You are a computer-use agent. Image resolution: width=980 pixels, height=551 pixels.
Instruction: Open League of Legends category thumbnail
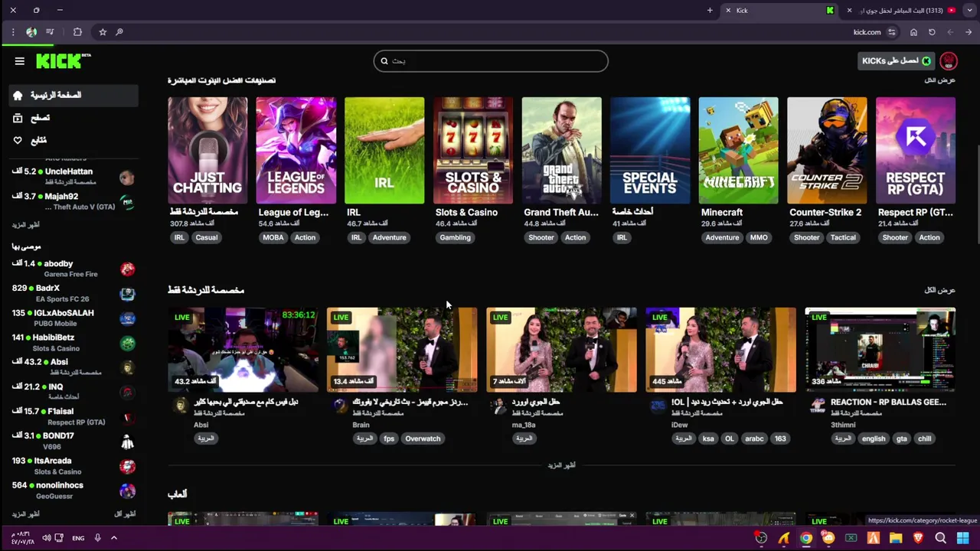pos(296,151)
